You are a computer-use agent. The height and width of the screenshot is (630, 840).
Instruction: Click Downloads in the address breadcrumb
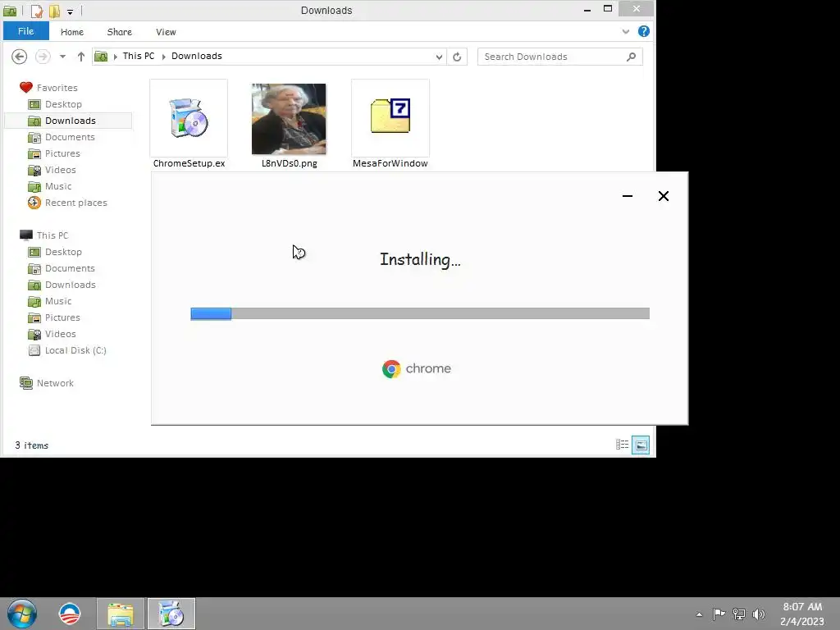[x=197, y=56]
